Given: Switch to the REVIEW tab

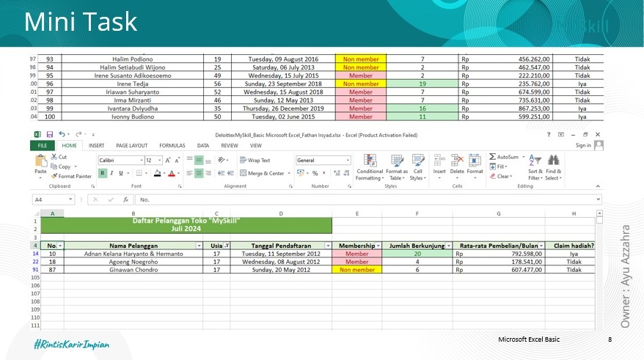Looking at the screenshot, I should point(229,145).
